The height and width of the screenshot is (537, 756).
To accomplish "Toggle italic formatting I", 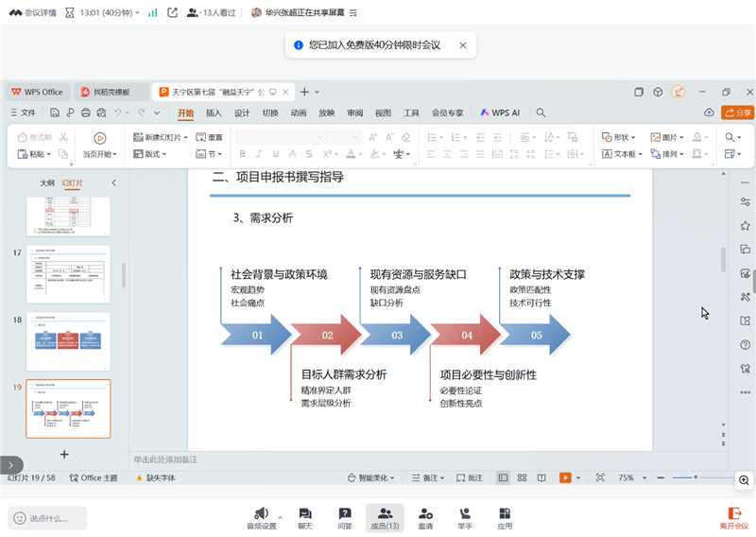I will point(259,154).
